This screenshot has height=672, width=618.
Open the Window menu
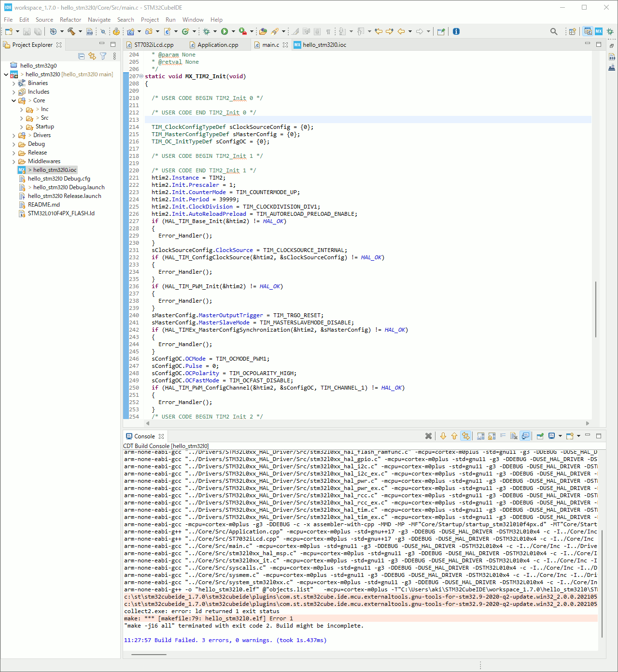coord(193,20)
